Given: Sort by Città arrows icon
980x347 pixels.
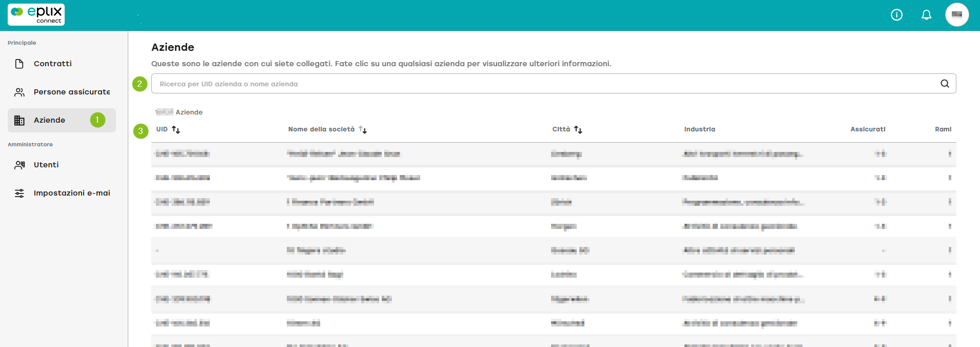Looking at the screenshot, I should pyautogui.click(x=578, y=129).
